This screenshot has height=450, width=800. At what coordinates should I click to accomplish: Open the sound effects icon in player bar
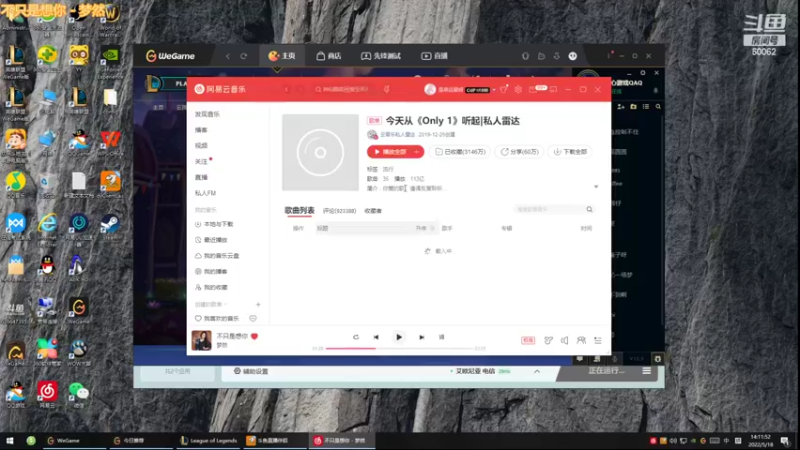coord(548,340)
